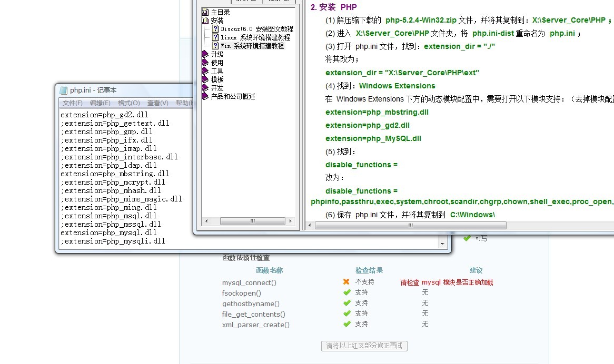Click the open folder icon beside 安装

coord(205,21)
